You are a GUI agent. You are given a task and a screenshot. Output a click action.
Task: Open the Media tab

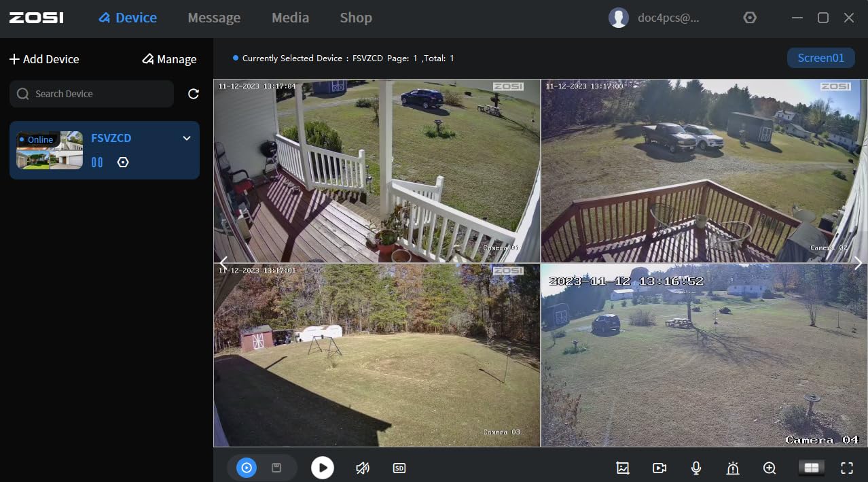291,18
